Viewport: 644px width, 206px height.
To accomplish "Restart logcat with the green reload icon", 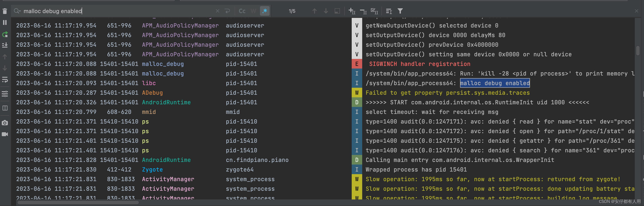I will click(x=5, y=34).
